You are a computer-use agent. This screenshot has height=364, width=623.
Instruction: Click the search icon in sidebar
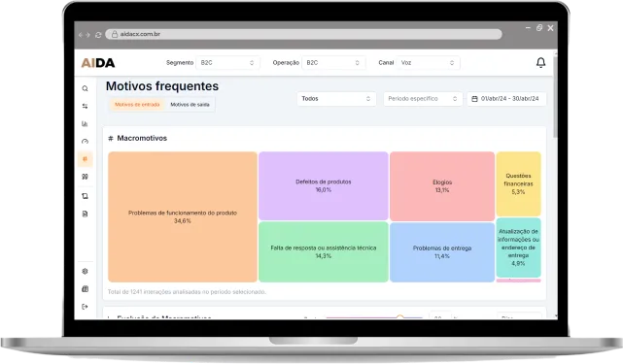click(85, 88)
